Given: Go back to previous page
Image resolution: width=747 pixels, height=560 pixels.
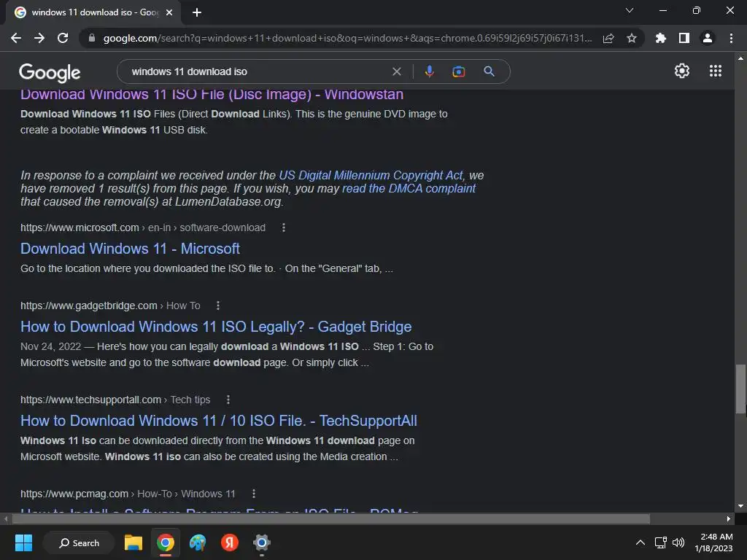Looking at the screenshot, I should pyautogui.click(x=16, y=38).
